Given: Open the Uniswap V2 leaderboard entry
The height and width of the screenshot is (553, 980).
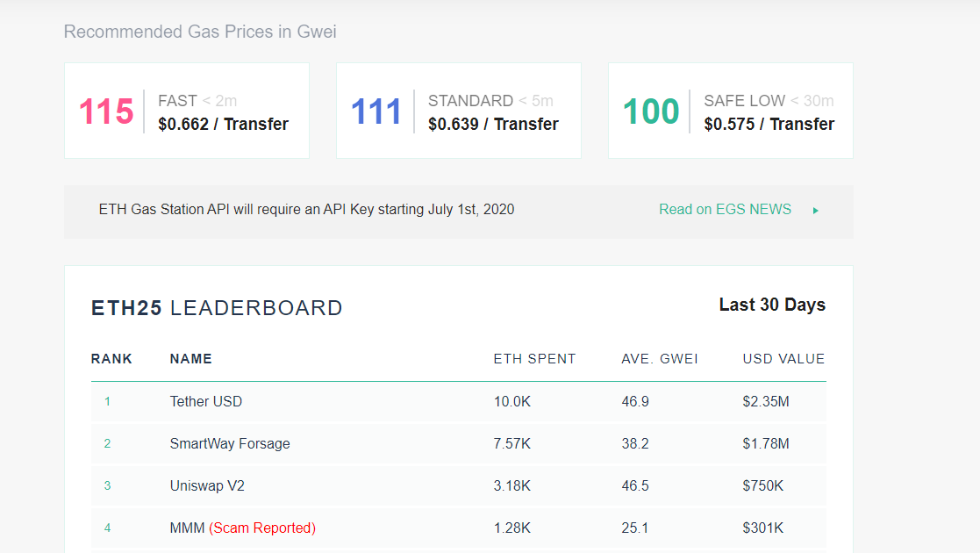Looking at the screenshot, I should (x=207, y=485).
